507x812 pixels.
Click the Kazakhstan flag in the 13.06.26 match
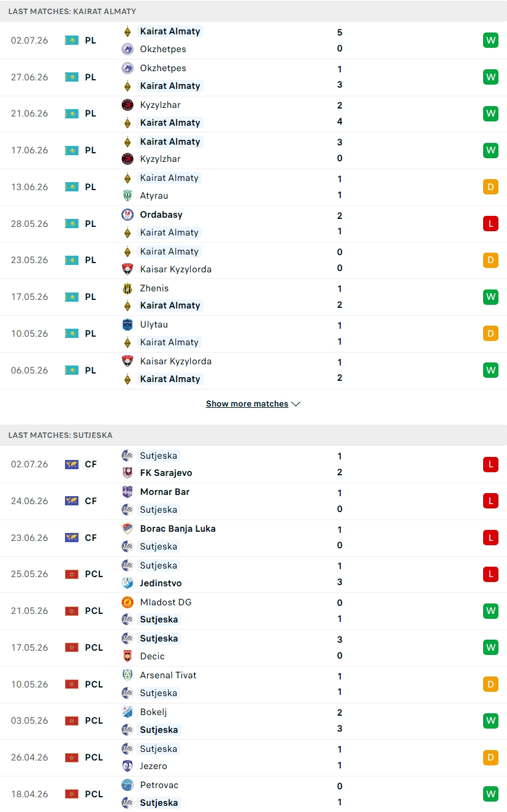72,187
